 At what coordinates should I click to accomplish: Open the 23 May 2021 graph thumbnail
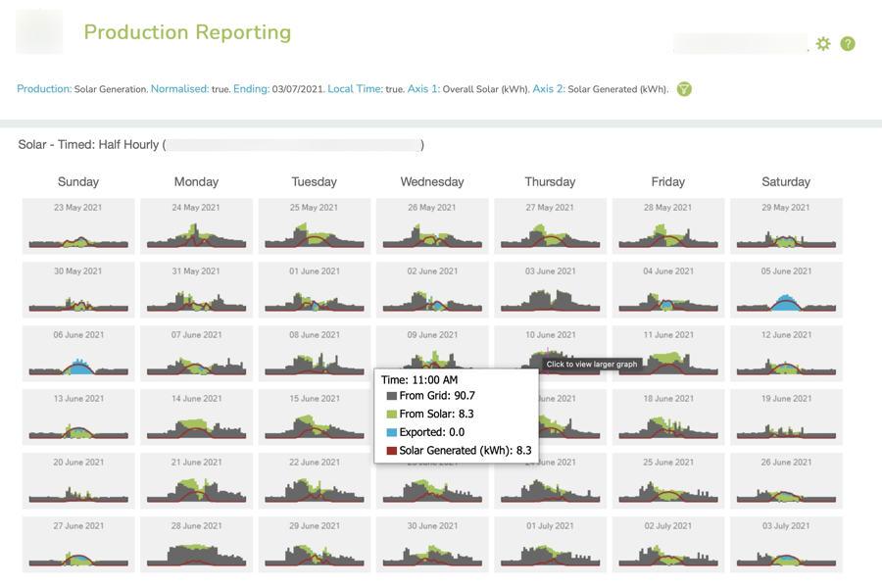coord(78,226)
